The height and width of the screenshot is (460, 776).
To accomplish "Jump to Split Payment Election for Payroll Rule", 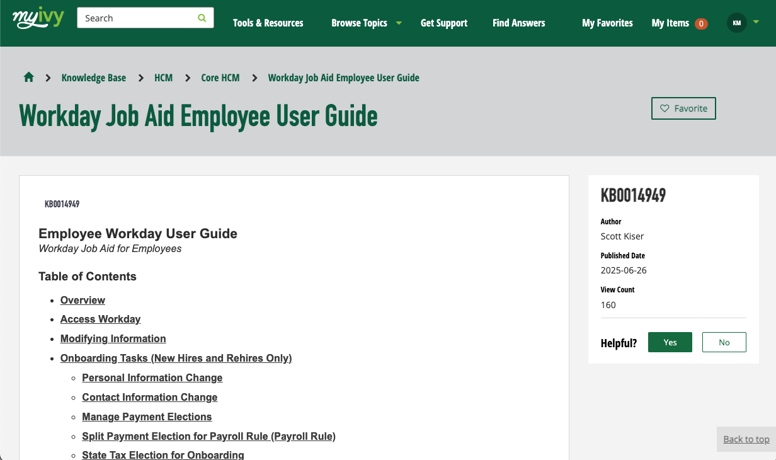I will coord(208,436).
